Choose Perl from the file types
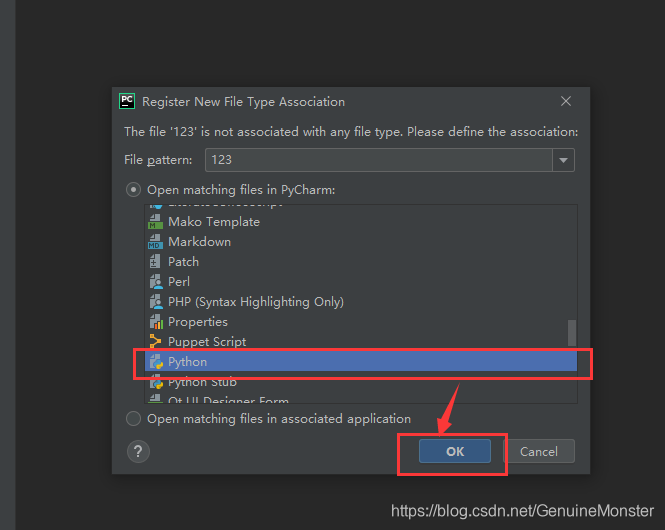Image resolution: width=665 pixels, height=530 pixels. click(360, 282)
